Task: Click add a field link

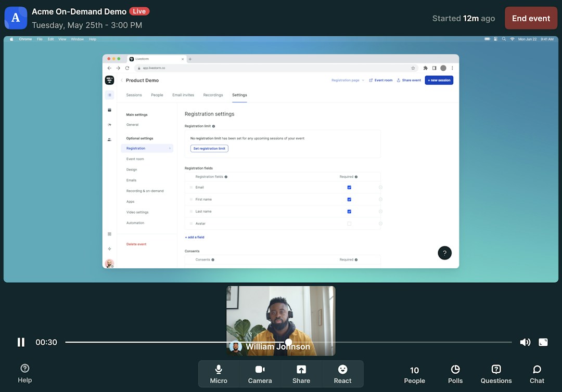Action: coord(195,238)
